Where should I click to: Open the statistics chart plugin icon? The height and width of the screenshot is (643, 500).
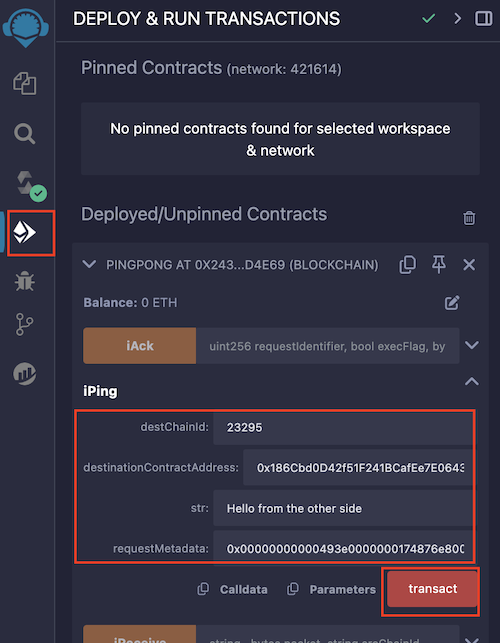tap(25, 374)
